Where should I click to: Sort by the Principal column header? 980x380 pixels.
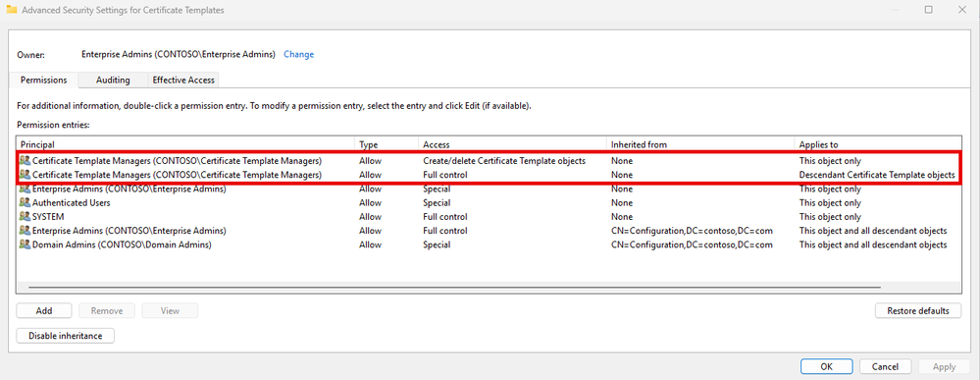coord(185,144)
